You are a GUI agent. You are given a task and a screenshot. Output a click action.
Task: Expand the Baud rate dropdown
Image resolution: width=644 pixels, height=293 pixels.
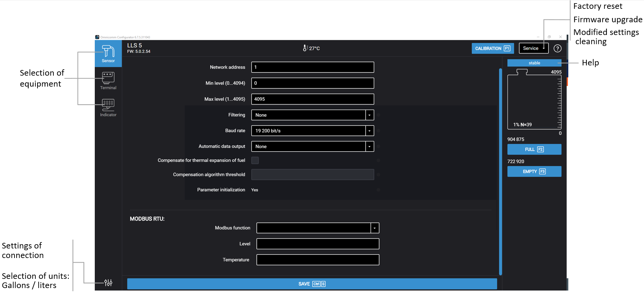[370, 131]
